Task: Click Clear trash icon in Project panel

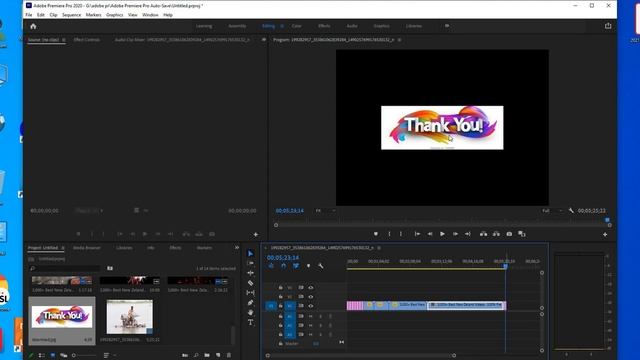Action: [x=229, y=355]
